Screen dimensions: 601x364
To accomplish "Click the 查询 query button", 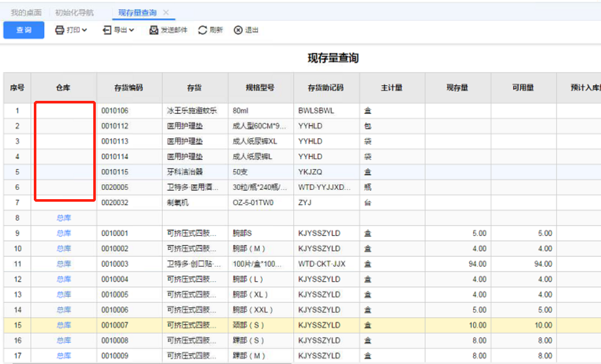I will 24,30.
